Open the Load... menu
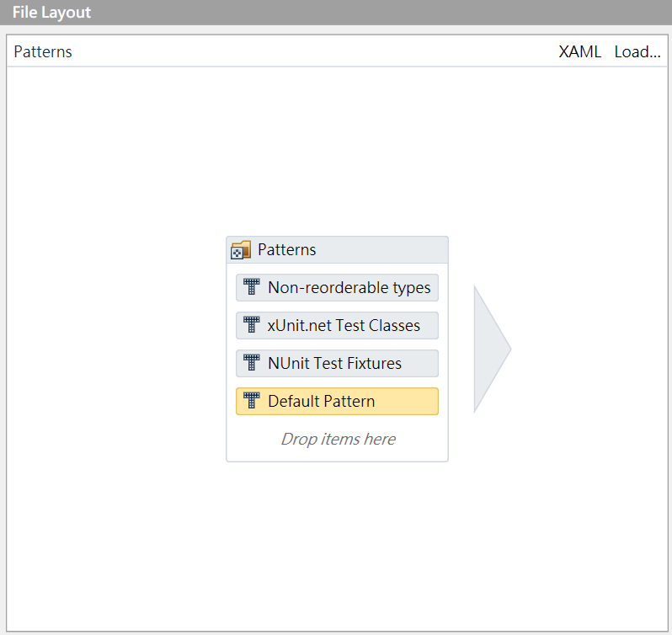 click(637, 52)
